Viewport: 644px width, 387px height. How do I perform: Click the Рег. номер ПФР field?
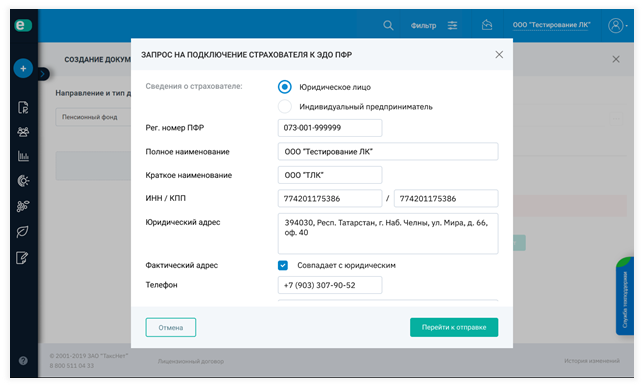(330, 128)
